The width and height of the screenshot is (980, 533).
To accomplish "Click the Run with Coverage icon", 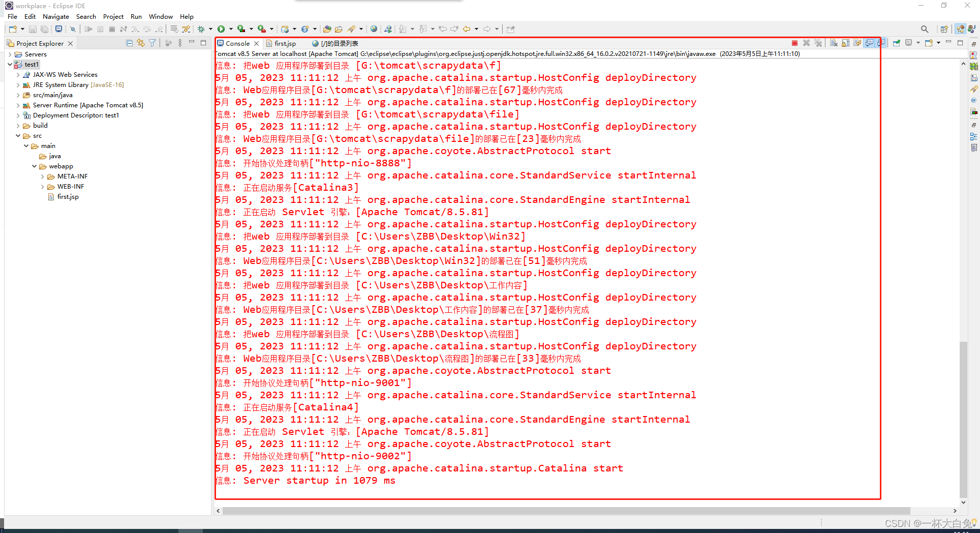I will (241, 29).
